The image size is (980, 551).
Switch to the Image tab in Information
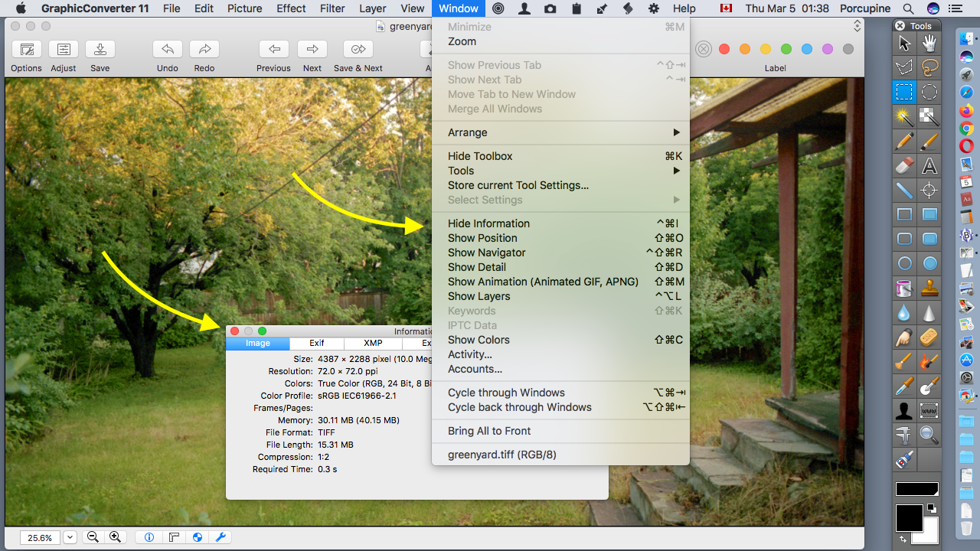(x=258, y=344)
